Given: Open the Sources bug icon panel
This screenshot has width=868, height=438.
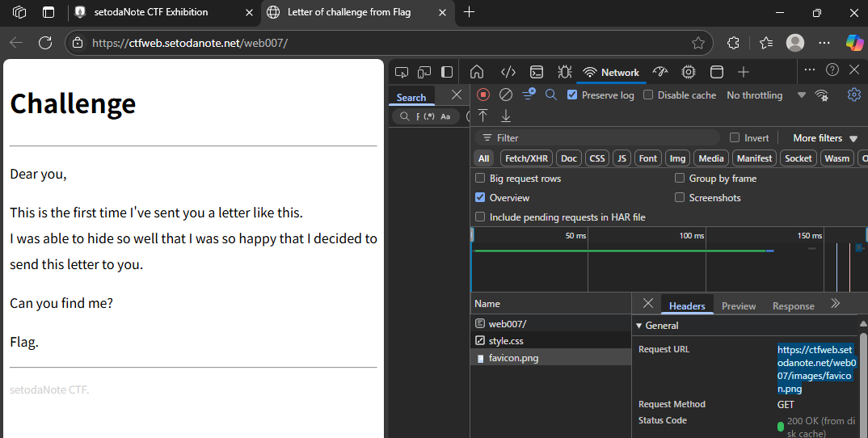Looking at the screenshot, I should point(565,72).
